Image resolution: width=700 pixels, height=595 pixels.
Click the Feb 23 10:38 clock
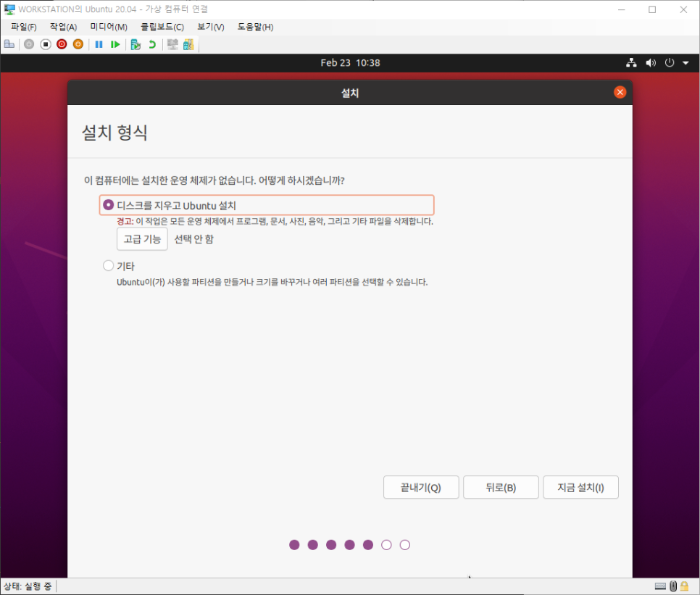(x=350, y=63)
